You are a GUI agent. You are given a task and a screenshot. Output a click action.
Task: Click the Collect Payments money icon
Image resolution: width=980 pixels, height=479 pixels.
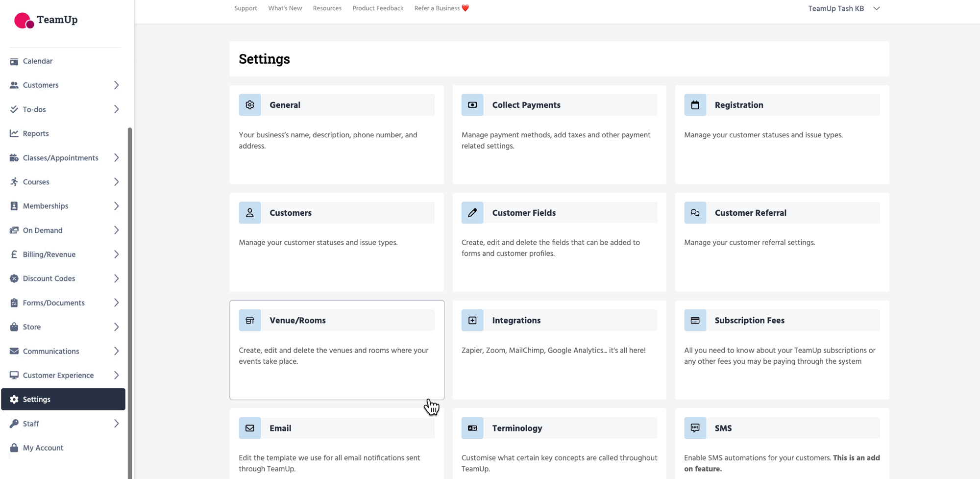tap(472, 105)
